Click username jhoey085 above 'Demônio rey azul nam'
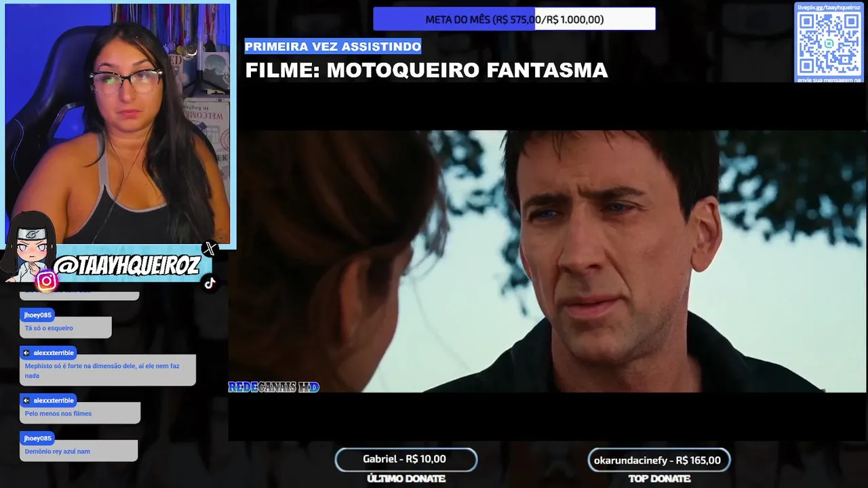This screenshot has width=868, height=488. (37, 439)
